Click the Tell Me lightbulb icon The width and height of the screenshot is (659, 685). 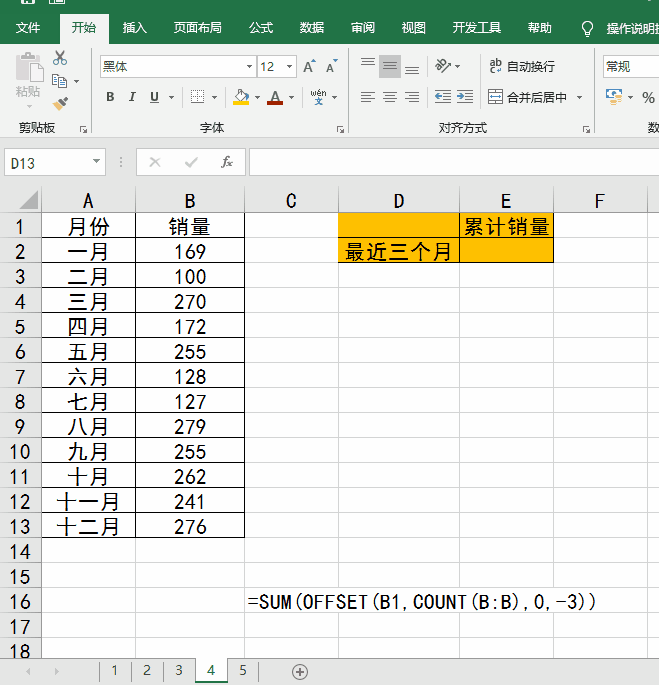pyautogui.click(x=587, y=28)
